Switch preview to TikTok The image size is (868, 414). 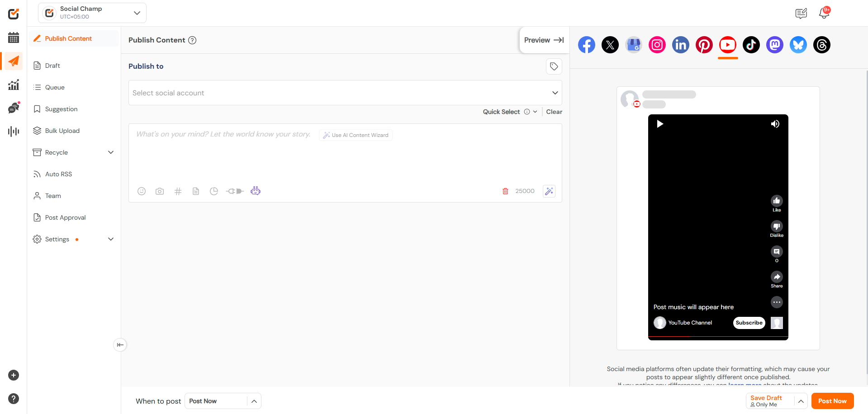(x=751, y=45)
